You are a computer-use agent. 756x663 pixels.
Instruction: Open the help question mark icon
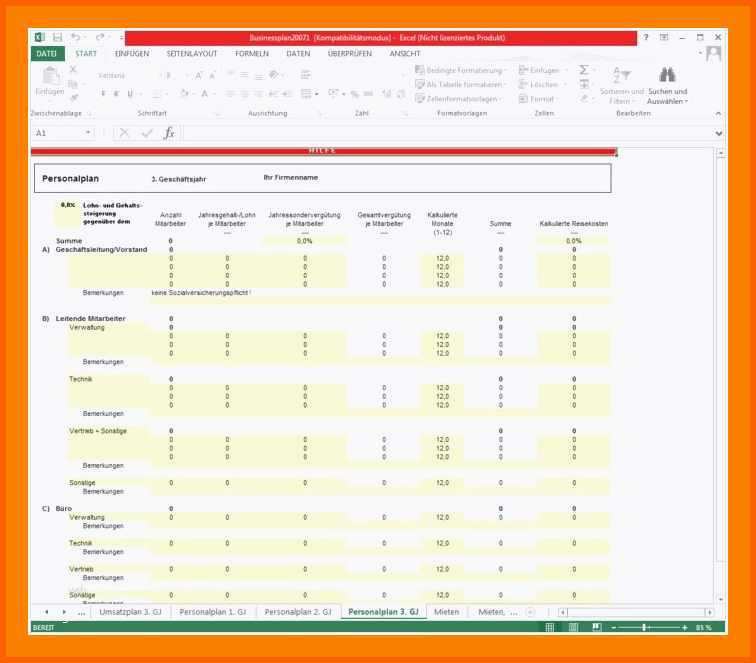point(646,37)
